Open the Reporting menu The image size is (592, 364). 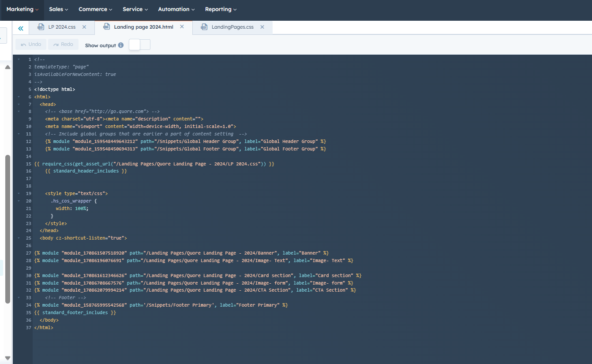pos(221,9)
